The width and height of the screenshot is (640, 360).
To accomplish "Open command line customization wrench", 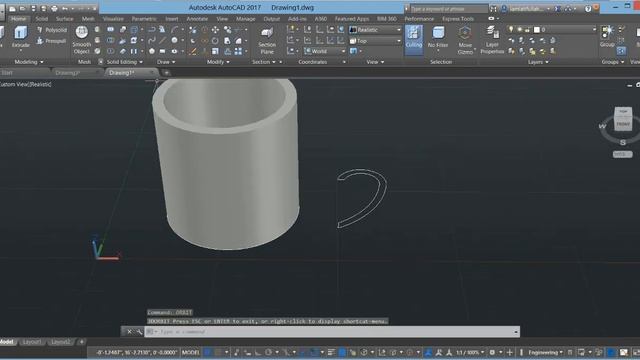I will (139, 332).
